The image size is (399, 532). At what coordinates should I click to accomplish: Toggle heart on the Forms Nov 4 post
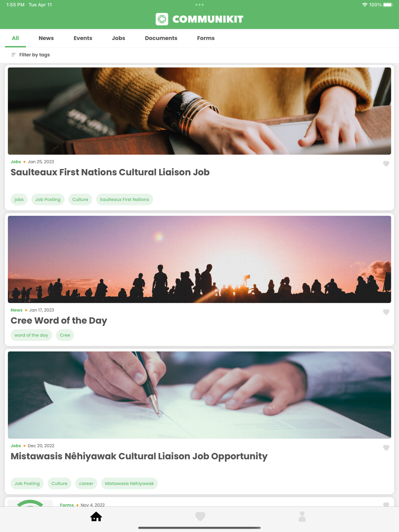point(386,504)
